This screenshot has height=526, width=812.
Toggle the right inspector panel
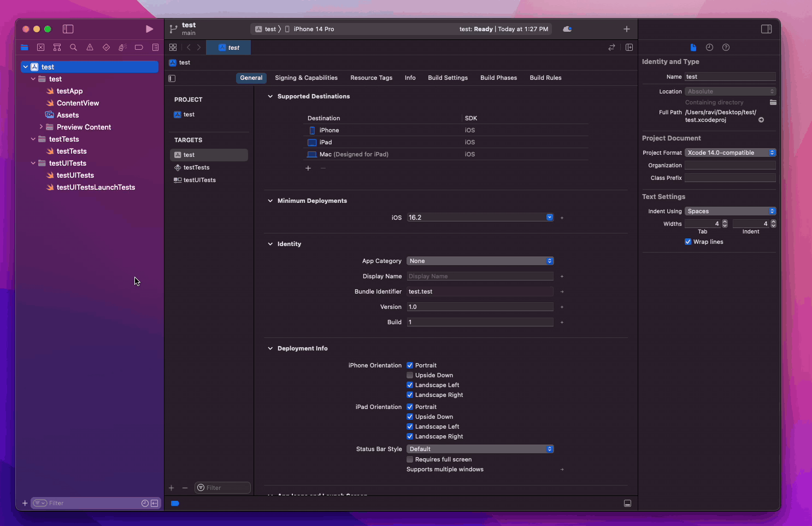pyautogui.click(x=766, y=29)
